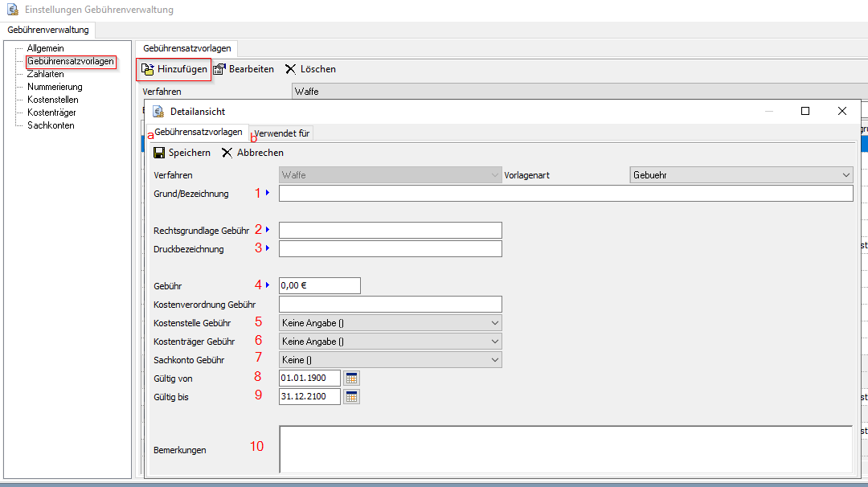This screenshot has width=868, height=487.
Task: Select Sachkonten in the left tree
Action: pyautogui.click(x=51, y=125)
